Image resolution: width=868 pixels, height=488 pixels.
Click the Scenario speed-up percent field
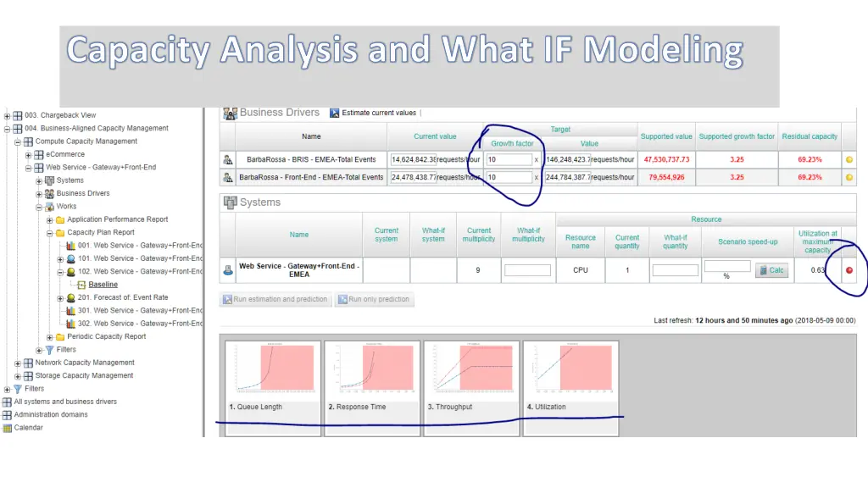[x=726, y=266]
